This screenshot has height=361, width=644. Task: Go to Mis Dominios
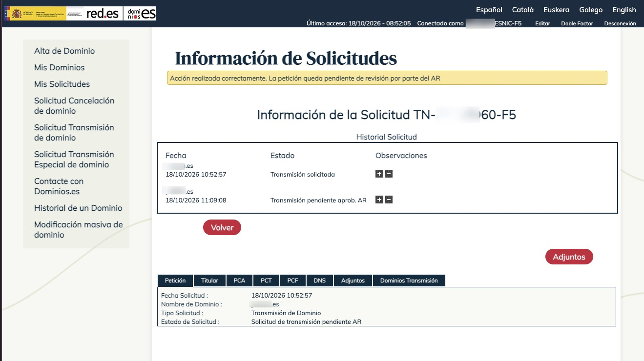coord(60,68)
